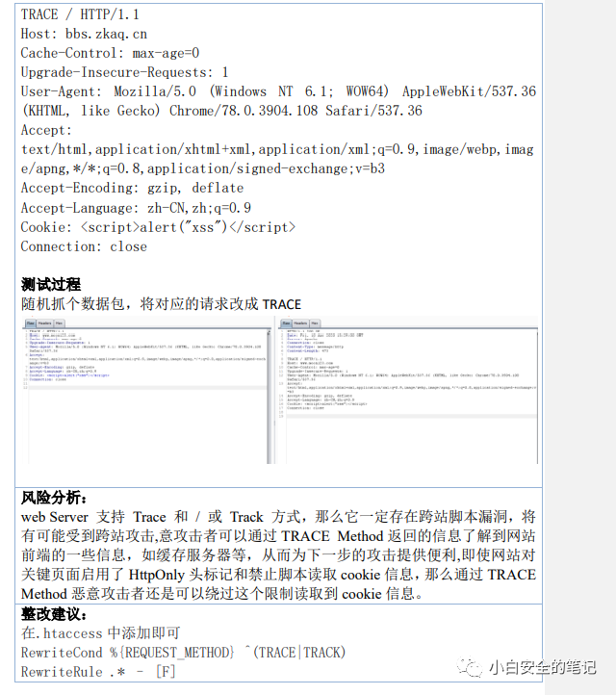Click the 'Accept:' header line

pyautogui.click(x=46, y=130)
